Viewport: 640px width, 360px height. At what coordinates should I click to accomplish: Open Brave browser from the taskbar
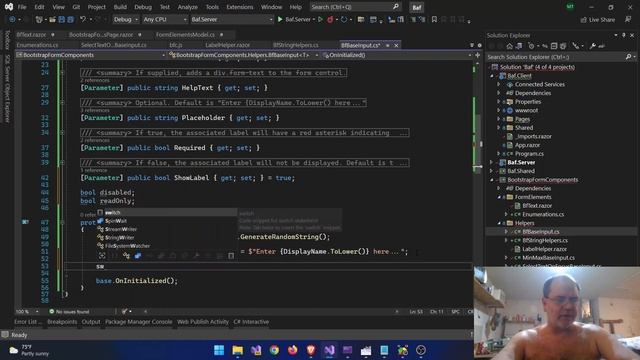tap(311, 350)
